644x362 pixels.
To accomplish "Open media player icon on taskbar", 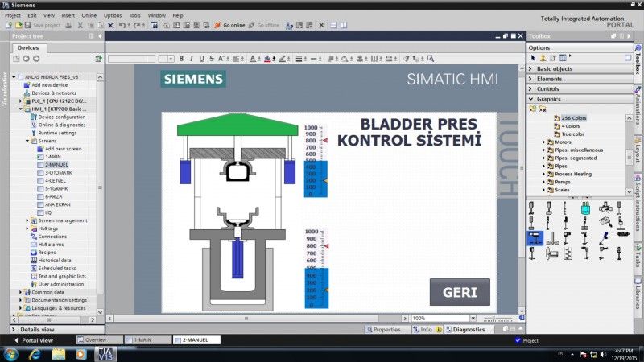I will (81, 354).
